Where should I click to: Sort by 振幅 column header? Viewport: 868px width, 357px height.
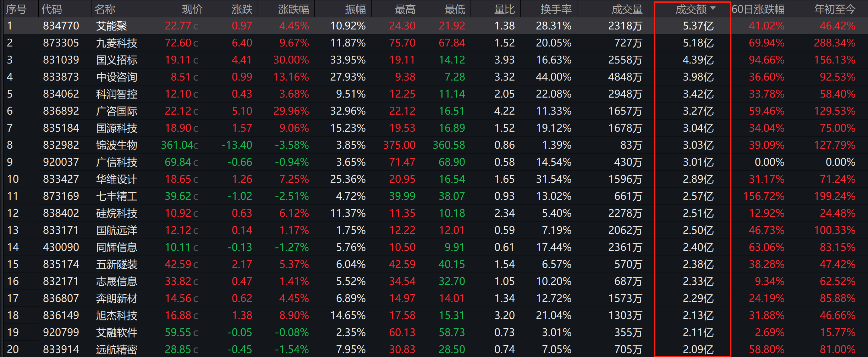point(355,9)
